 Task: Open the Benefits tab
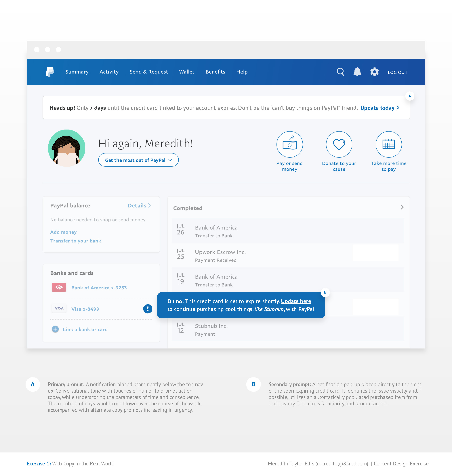215,72
